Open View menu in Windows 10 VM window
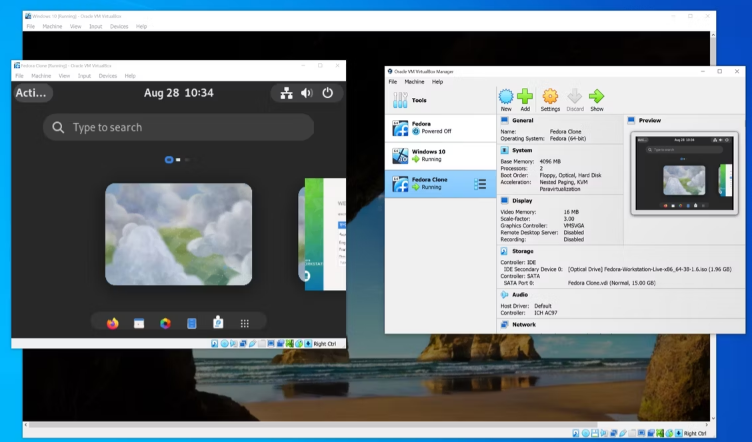The image size is (752, 442). pos(76,26)
